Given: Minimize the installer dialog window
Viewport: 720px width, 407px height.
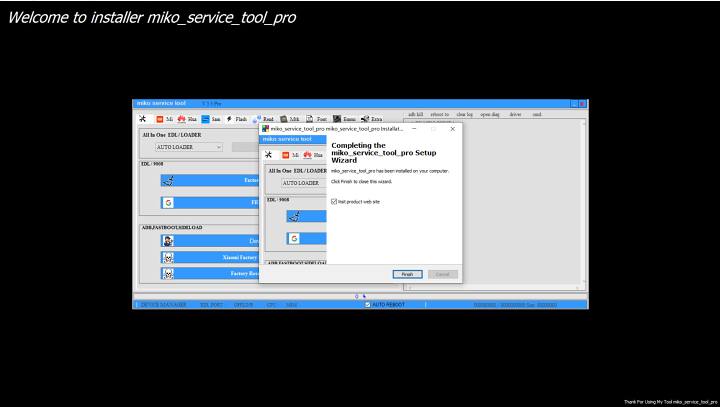Looking at the screenshot, I should 414,129.
